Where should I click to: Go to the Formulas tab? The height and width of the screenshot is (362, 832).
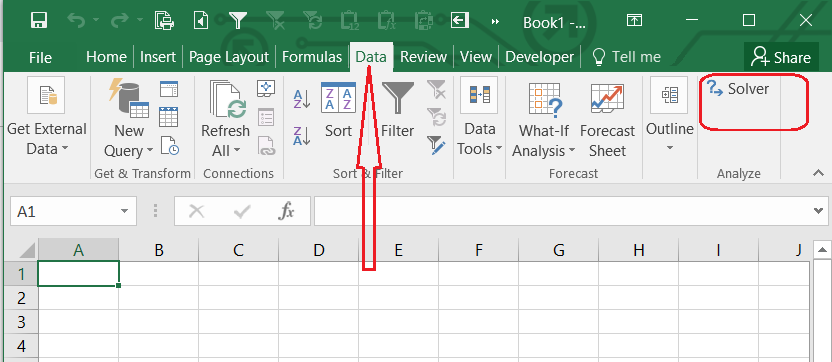[312, 57]
